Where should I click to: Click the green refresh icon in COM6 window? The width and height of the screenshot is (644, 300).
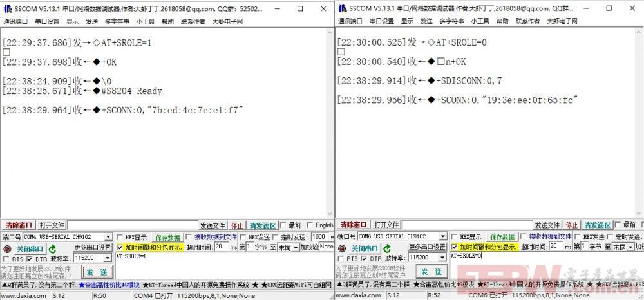point(387,249)
